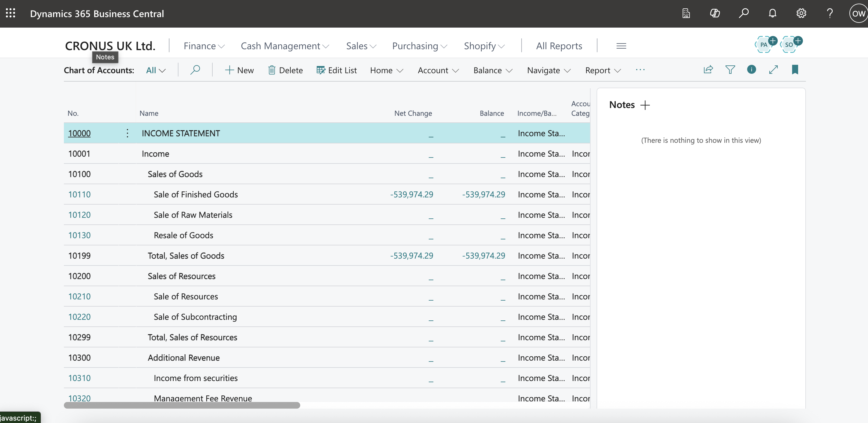The image size is (868, 423).
Task: Open Copilot assistant
Action: (x=715, y=13)
